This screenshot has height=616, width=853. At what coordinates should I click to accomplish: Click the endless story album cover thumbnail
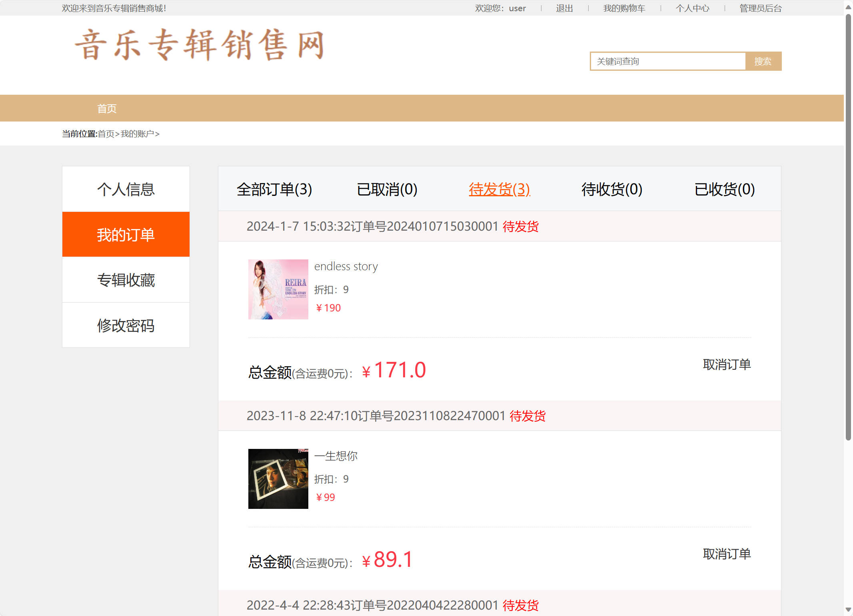pyautogui.click(x=278, y=289)
